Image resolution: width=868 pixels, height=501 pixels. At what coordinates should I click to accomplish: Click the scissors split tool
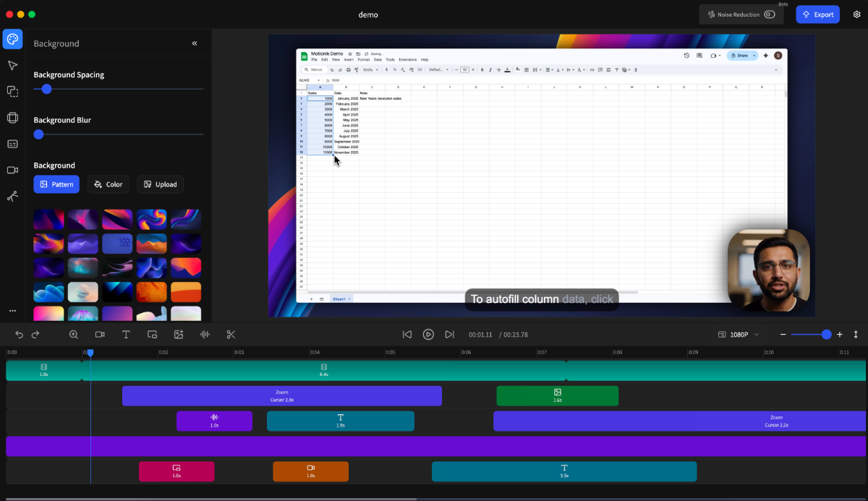(x=231, y=334)
